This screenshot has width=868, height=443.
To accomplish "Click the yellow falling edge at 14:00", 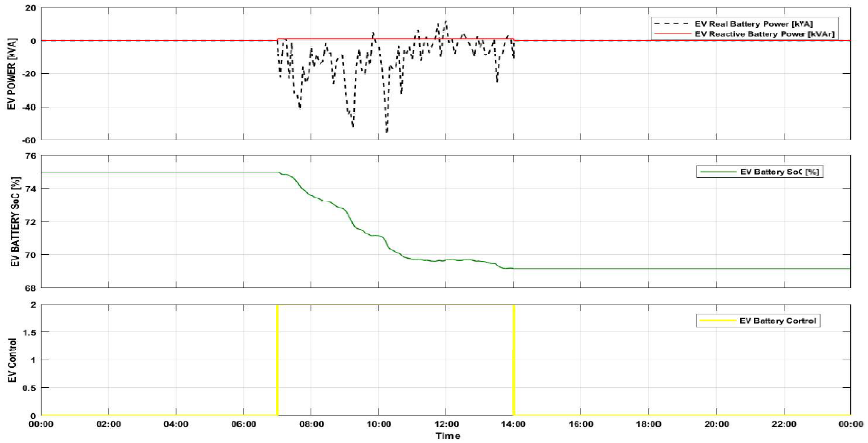I will coord(513,360).
